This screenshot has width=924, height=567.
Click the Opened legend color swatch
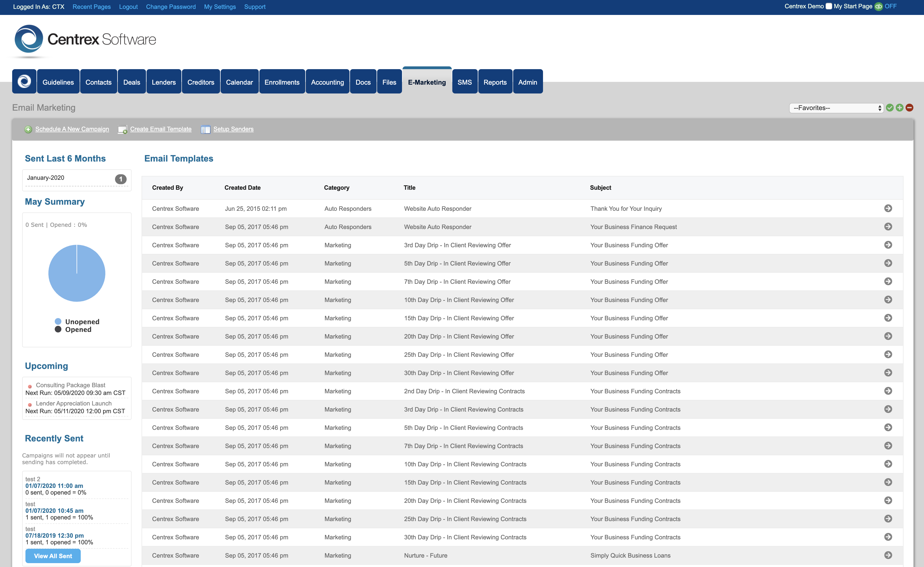click(x=58, y=329)
